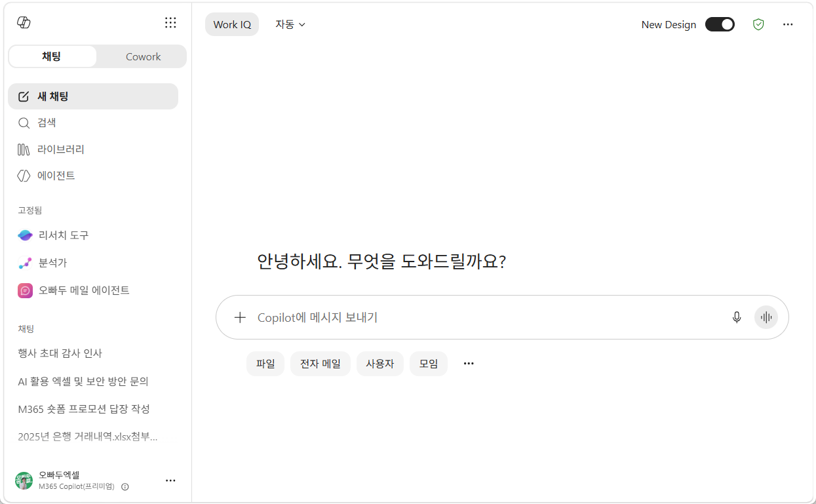
Task: Open the 에이전트 section
Action: pos(93,176)
